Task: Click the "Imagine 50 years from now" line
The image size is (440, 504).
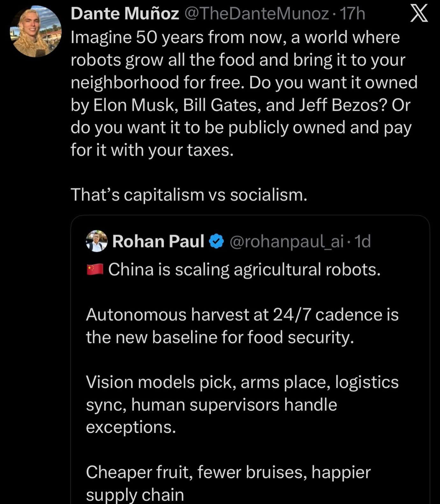Action: click(235, 37)
